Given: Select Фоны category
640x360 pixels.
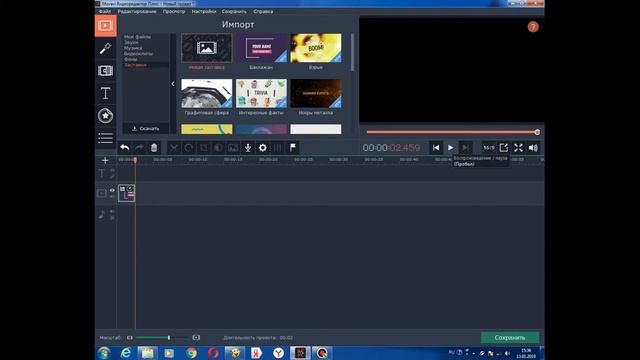Looking at the screenshot, I should click(131, 59).
